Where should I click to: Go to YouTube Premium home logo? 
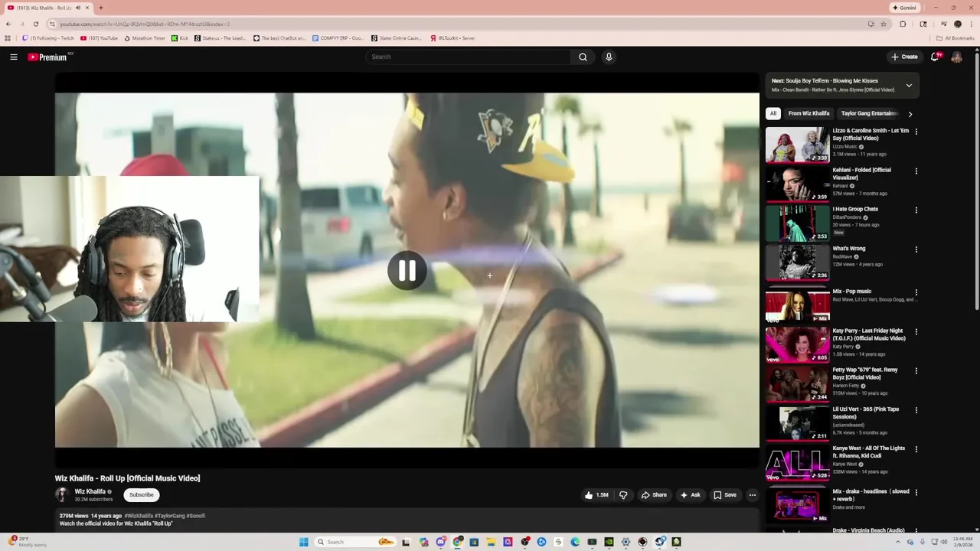tap(47, 57)
